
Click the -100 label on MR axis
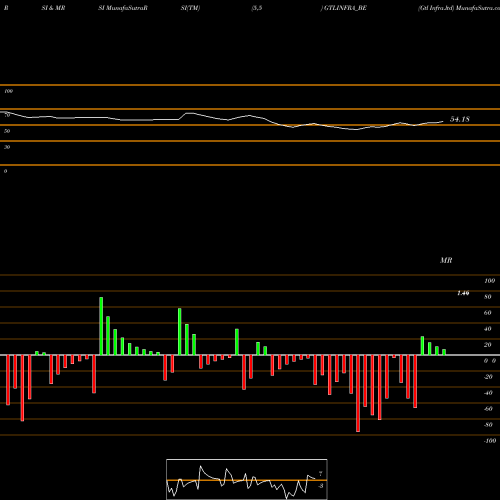coord(490,441)
